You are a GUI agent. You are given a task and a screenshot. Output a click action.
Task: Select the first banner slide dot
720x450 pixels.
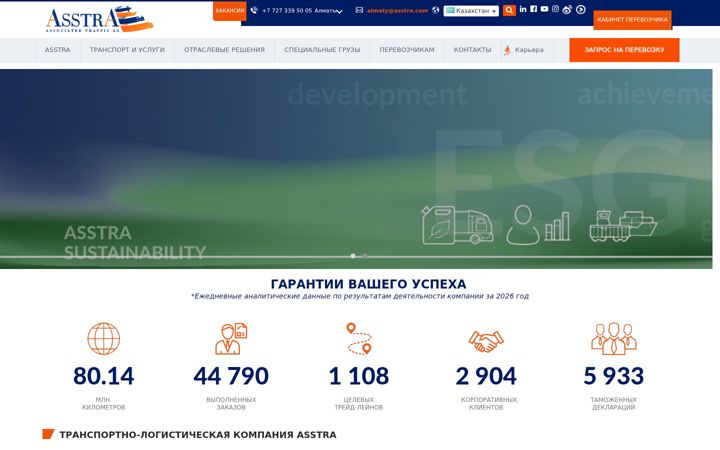coord(353,256)
